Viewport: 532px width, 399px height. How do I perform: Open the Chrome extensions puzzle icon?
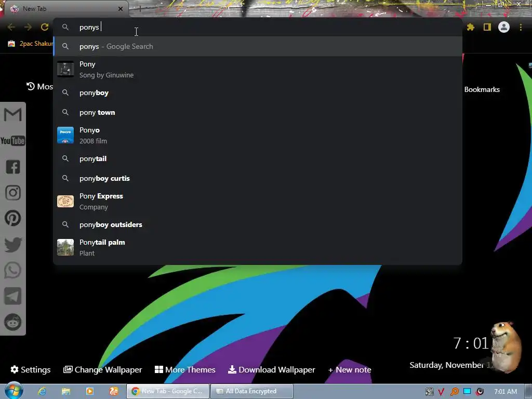pyautogui.click(x=471, y=27)
